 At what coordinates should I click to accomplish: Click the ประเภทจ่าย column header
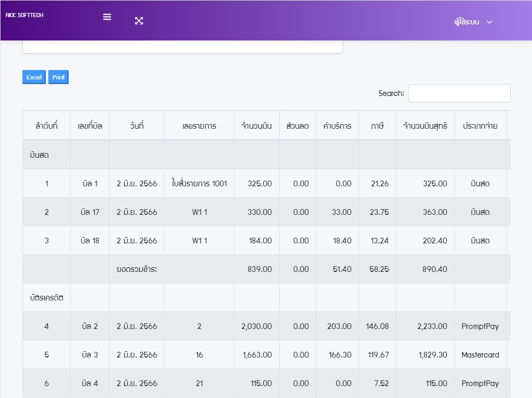click(x=480, y=126)
